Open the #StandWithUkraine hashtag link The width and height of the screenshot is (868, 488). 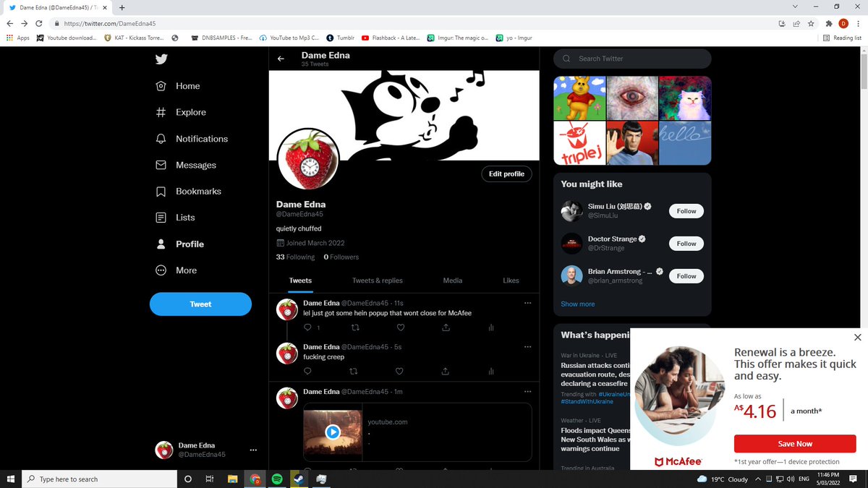[587, 401]
